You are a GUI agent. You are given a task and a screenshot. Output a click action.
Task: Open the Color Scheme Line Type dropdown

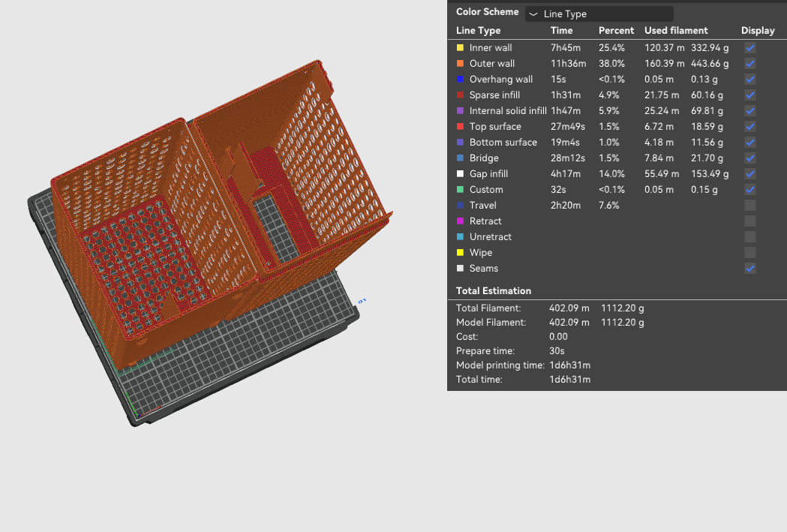(x=599, y=14)
